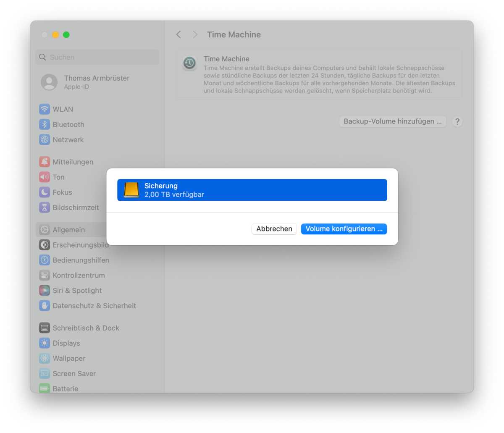Click the Screen Saver icon
The width and height of the screenshot is (504, 433).
(x=45, y=373)
